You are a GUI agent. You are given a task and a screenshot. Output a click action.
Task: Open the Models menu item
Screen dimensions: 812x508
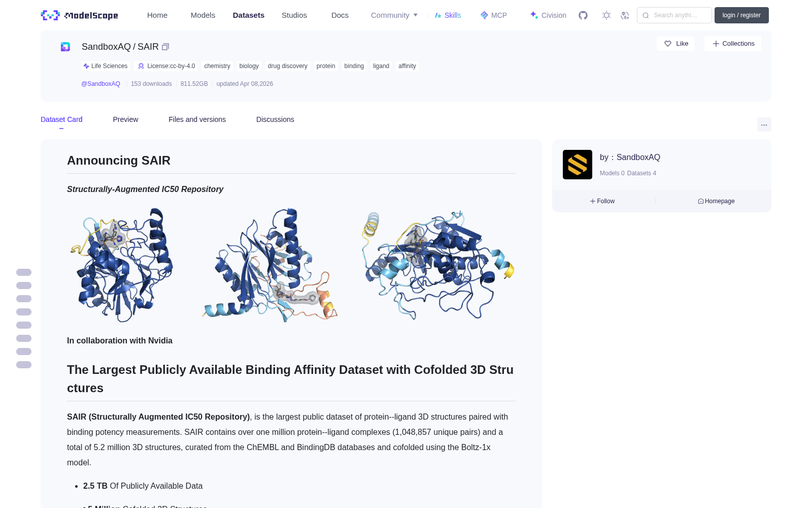pyautogui.click(x=203, y=15)
